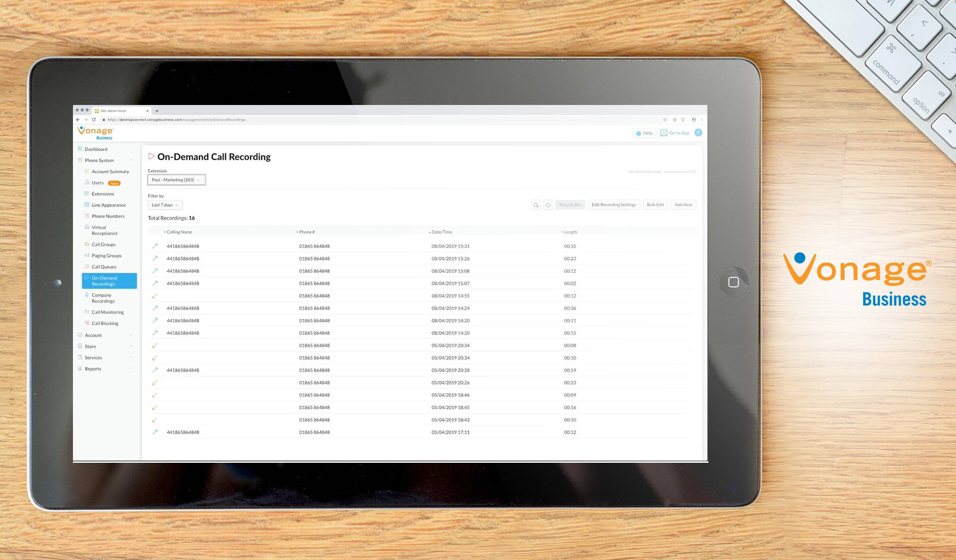This screenshot has height=560, width=956.
Task: Click the browser bookmark star icon
Action: [665, 120]
